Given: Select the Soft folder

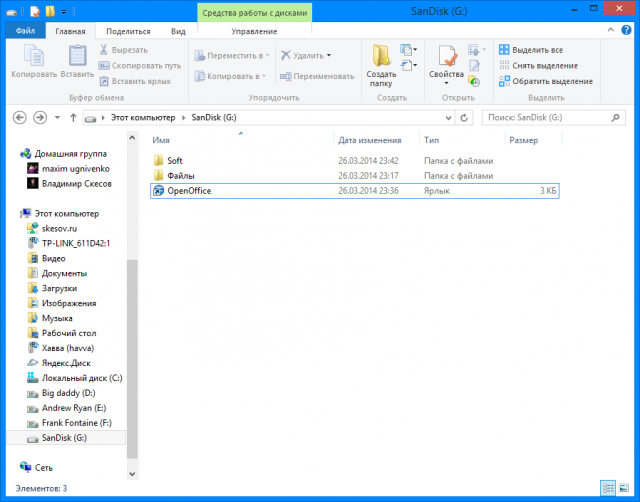Looking at the screenshot, I should 175,161.
